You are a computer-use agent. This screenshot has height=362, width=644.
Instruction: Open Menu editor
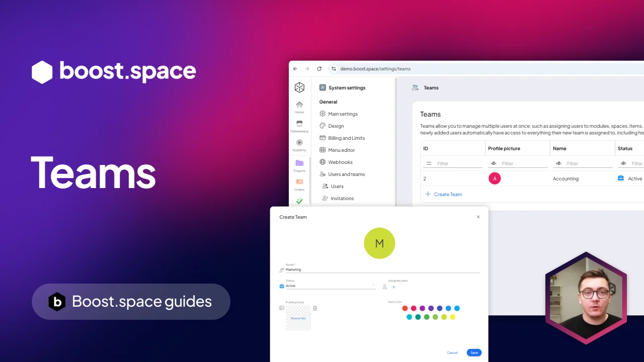(x=337, y=150)
